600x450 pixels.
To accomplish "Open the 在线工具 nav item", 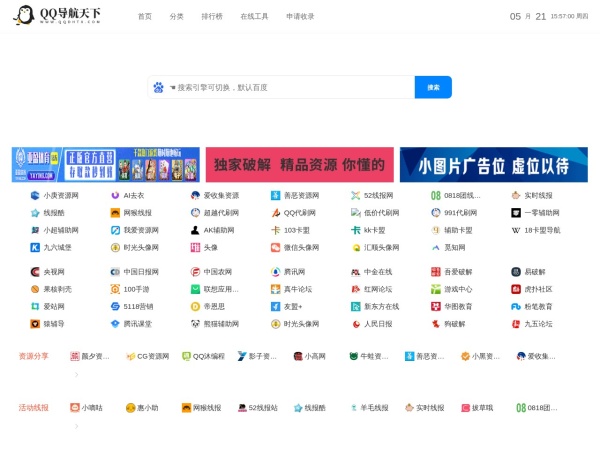I will pos(254,16).
